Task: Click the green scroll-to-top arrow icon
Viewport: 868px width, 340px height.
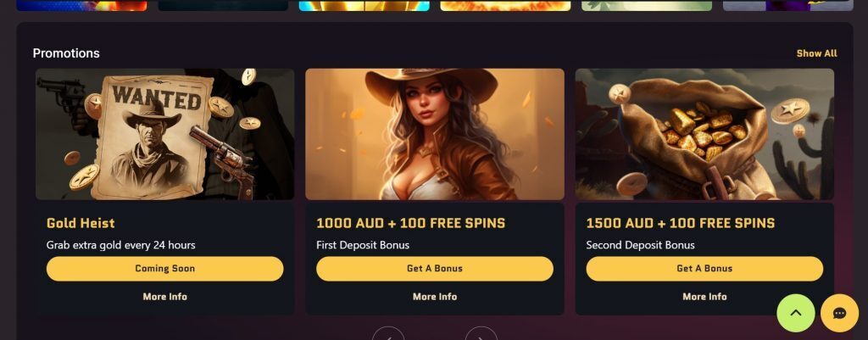Action: tap(796, 313)
